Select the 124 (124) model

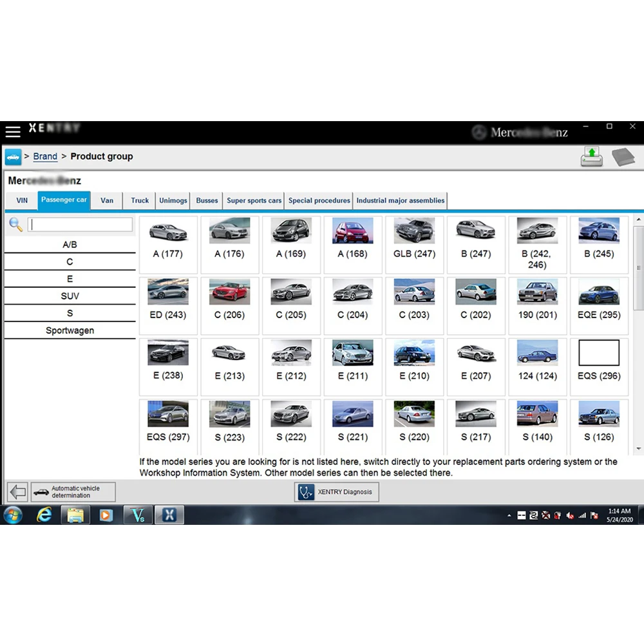pyautogui.click(x=538, y=367)
